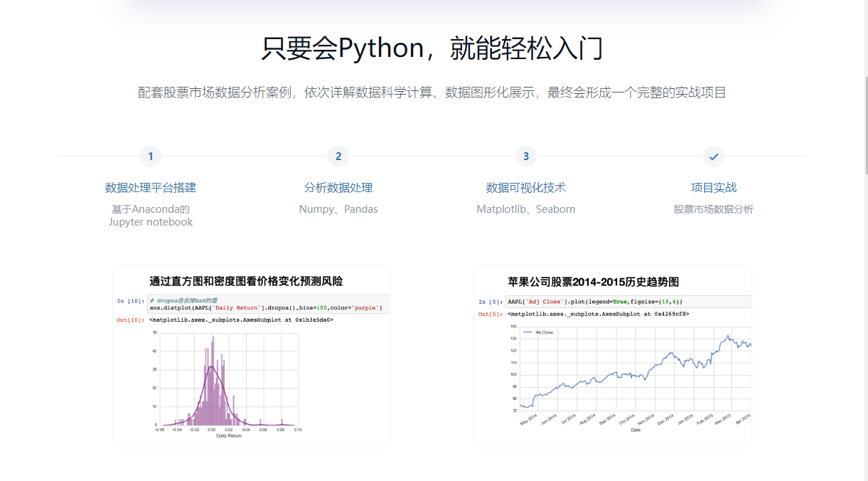Open the 数据处理平台搭建 step title
The image size is (868, 481).
151,188
